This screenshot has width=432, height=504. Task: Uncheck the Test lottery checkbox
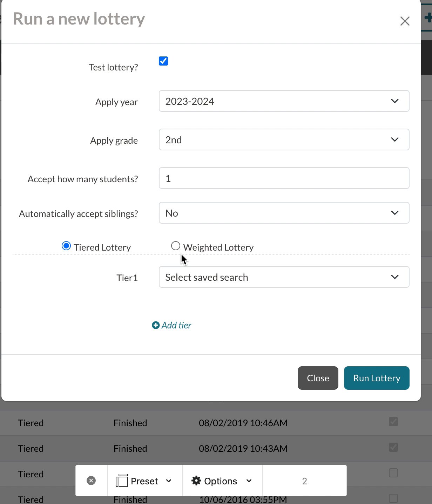(163, 61)
